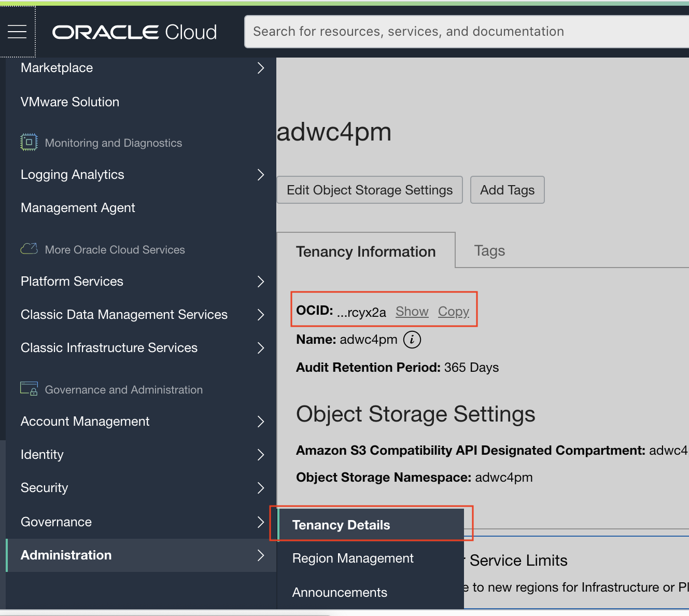
Task: Click the Oracle Cloud logo
Action: tap(134, 32)
